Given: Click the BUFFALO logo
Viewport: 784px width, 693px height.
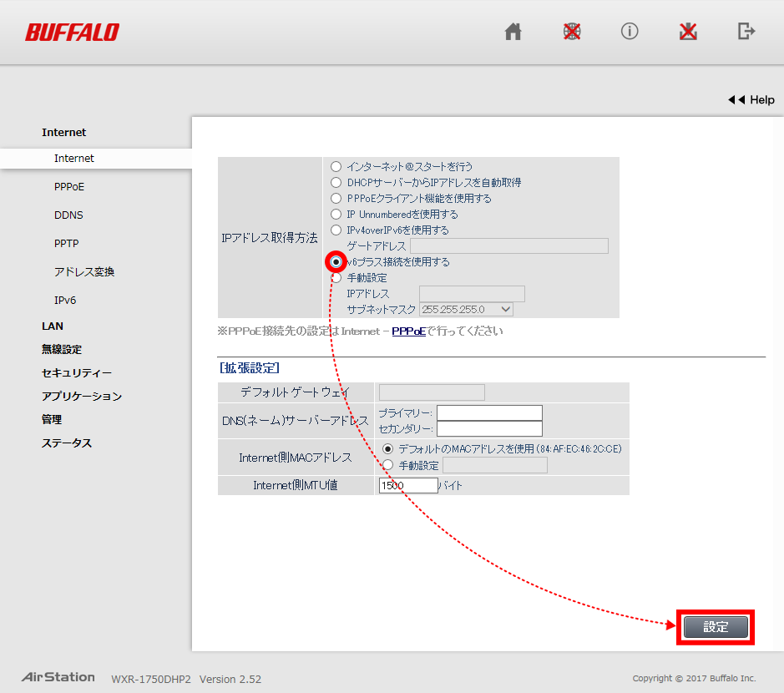Looking at the screenshot, I should [x=72, y=32].
